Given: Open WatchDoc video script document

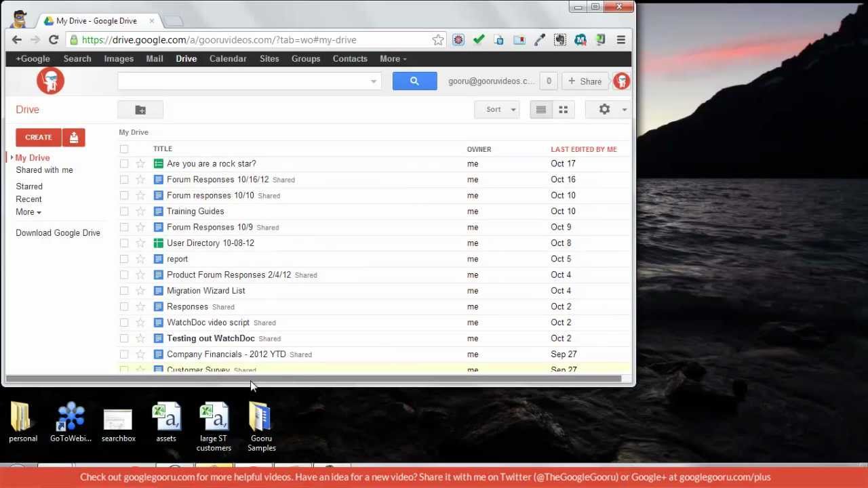Looking at the screenshot, I should coord(208,323).
